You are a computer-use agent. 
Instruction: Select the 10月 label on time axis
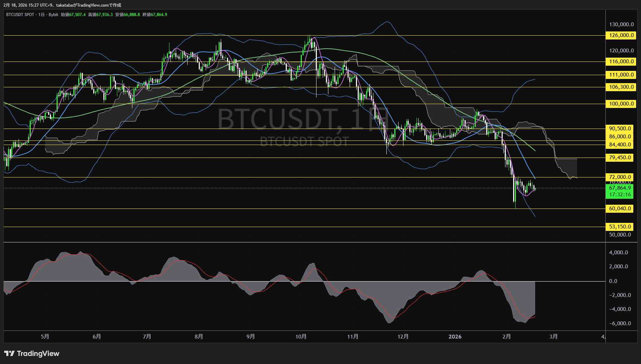301,337
